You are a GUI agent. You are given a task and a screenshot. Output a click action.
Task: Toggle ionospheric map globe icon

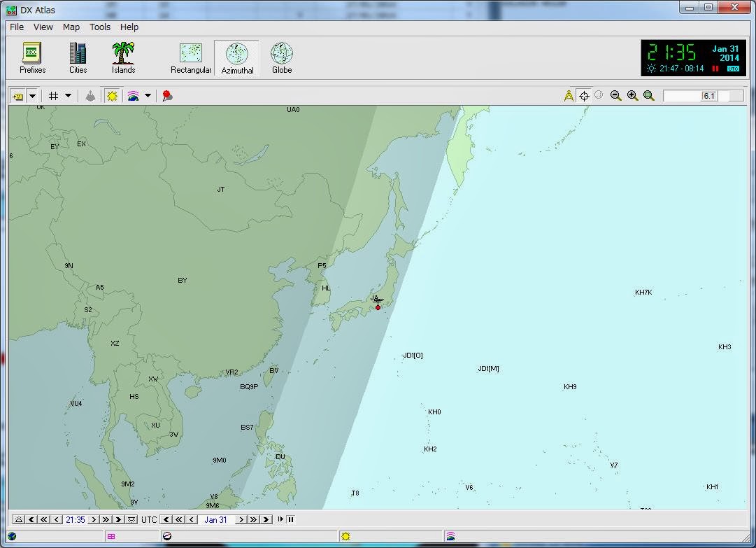pos(133,96)
